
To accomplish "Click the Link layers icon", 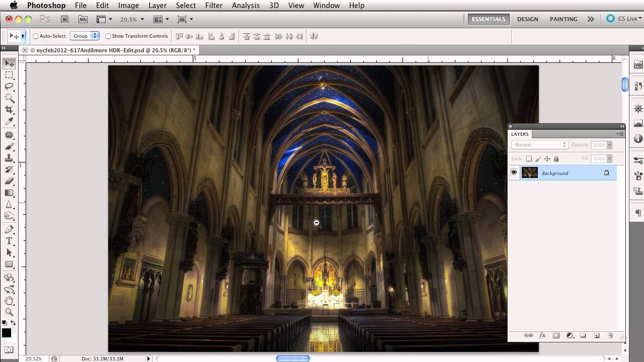I will tap(528, 335).
